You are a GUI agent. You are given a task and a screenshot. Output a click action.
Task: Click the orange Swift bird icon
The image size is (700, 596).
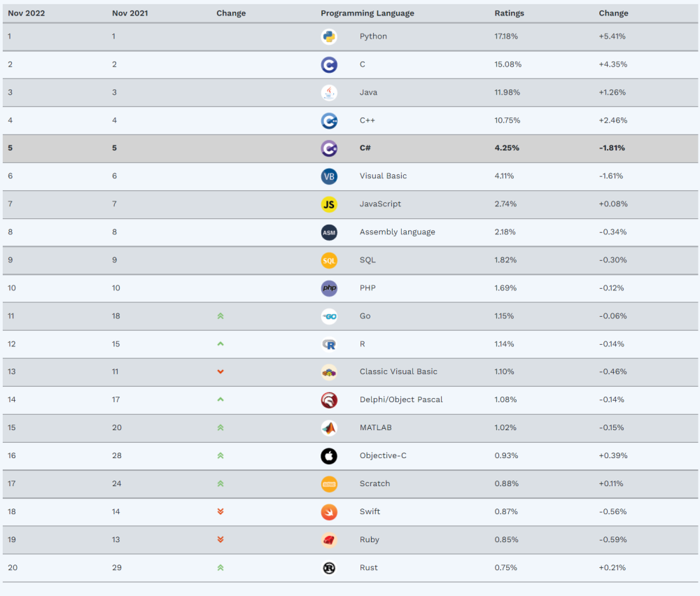(x=328, y=512)
